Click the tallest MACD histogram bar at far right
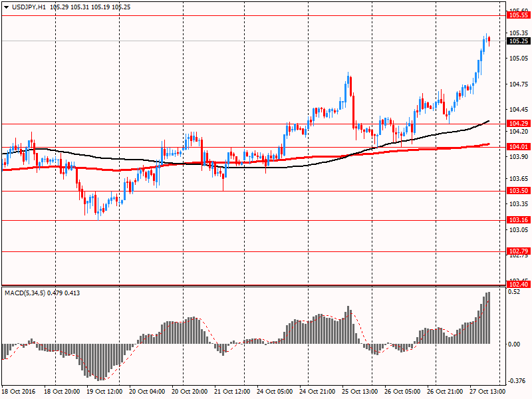Viewport: 532px width, 399px height. tap(489, 318)
